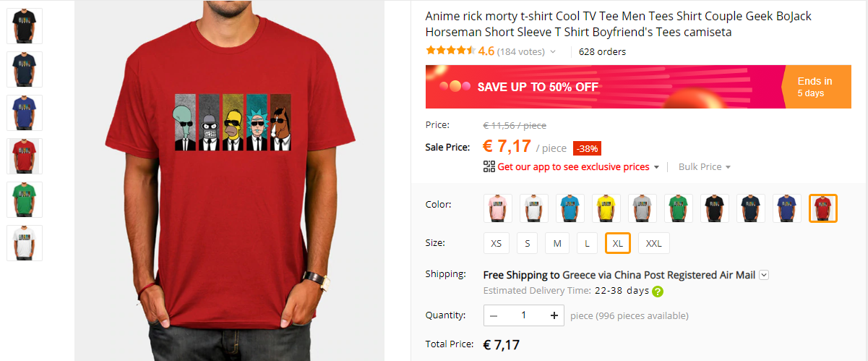Choose the yellow color swatch
Viewport: 868px width, 361px height.
pyautogui.click(x=606, y=208)
